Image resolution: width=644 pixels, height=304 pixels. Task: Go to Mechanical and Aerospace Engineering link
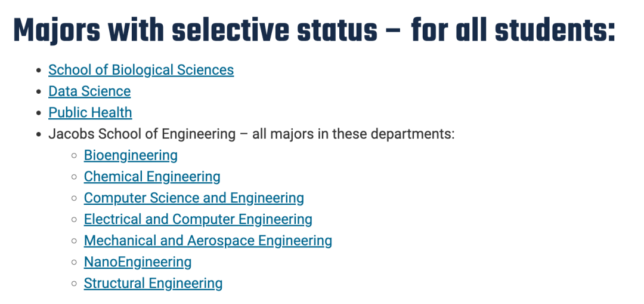pos(208,241)
